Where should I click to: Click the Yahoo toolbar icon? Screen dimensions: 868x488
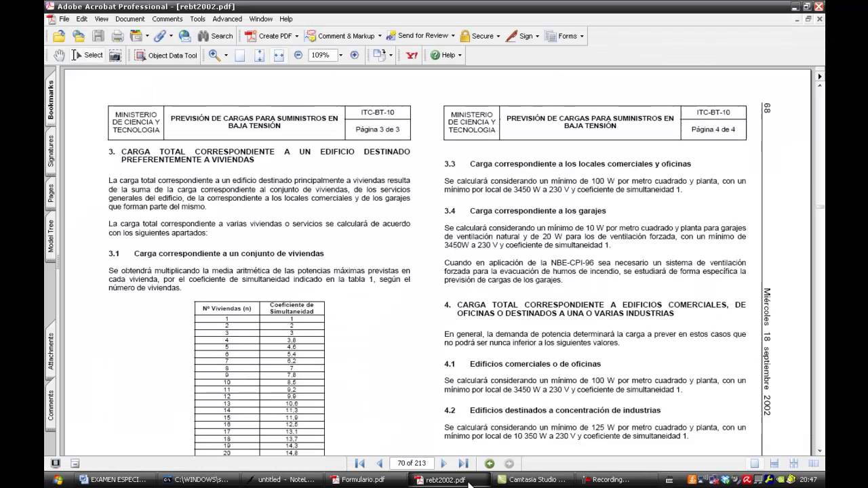point(412,56)
